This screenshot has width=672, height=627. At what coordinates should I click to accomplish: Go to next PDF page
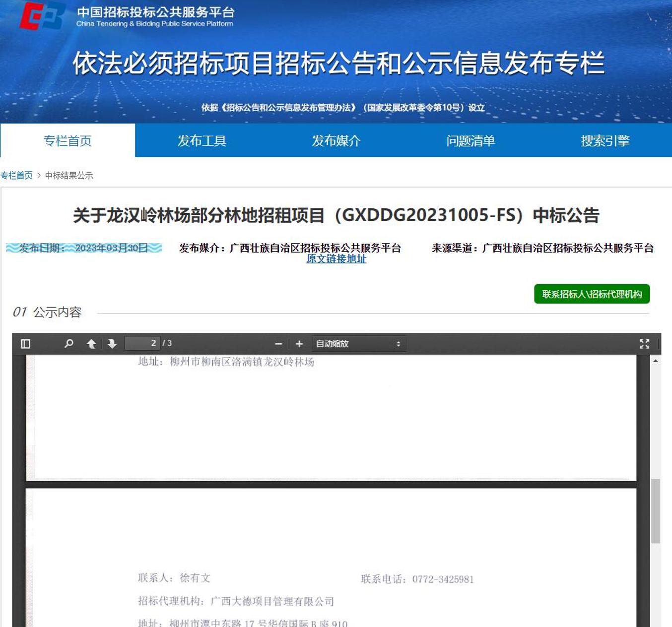[112, 344]
